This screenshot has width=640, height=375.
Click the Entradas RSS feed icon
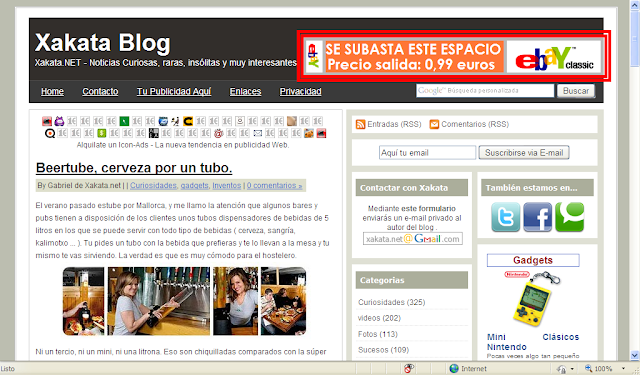pyautogui.click(x=360, y=124)
